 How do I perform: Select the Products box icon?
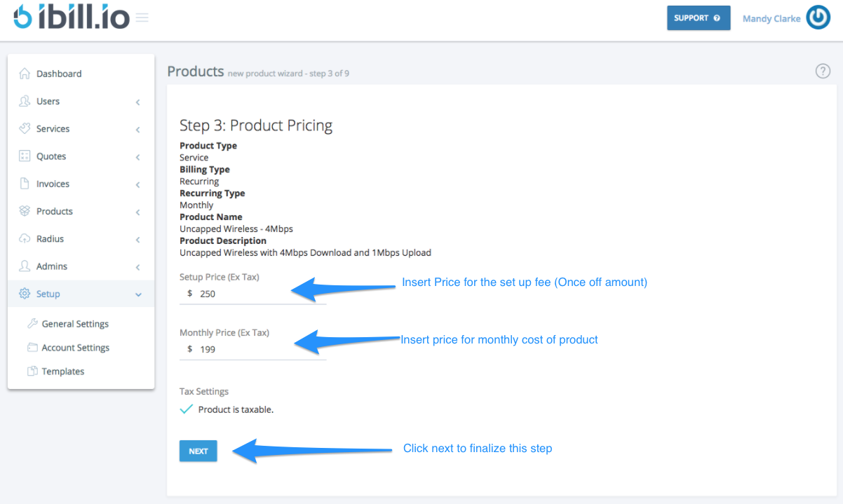coord(25,211)
